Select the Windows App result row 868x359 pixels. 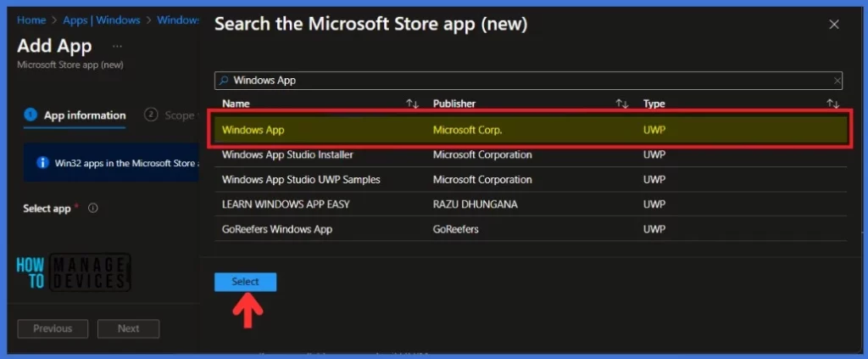pos(531,130)
